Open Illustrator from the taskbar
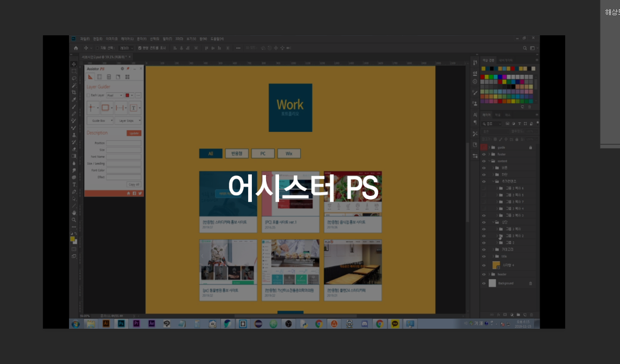Screen dimensions: 620x364 pyautogui.click(x=106, y=324)
